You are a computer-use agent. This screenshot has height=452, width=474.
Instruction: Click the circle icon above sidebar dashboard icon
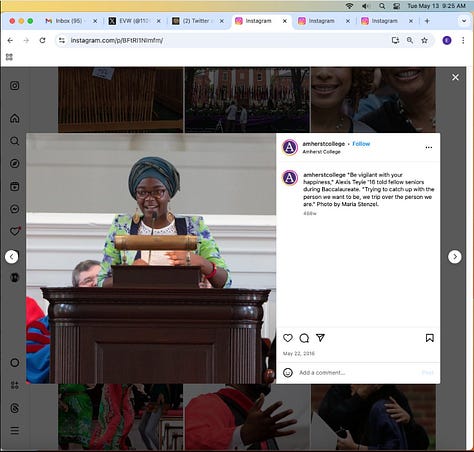[x=14, y=363]
